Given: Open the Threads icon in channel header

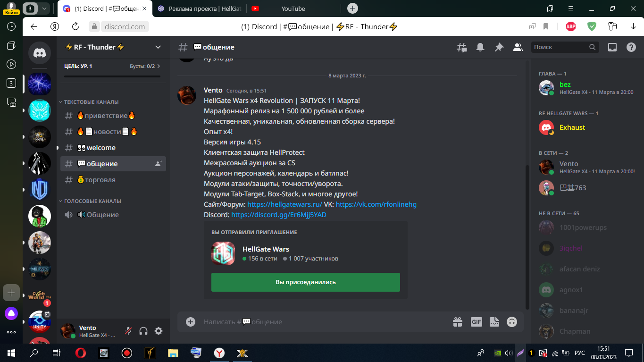Looking at the screenshot, I should coord(461,47).
